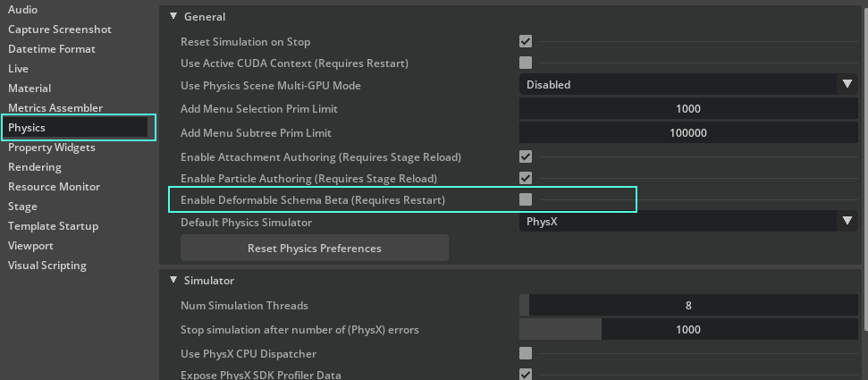Click Stop simulation after errors slider
The width and height of the screenshot is (868, 380).
coord(688,330)
